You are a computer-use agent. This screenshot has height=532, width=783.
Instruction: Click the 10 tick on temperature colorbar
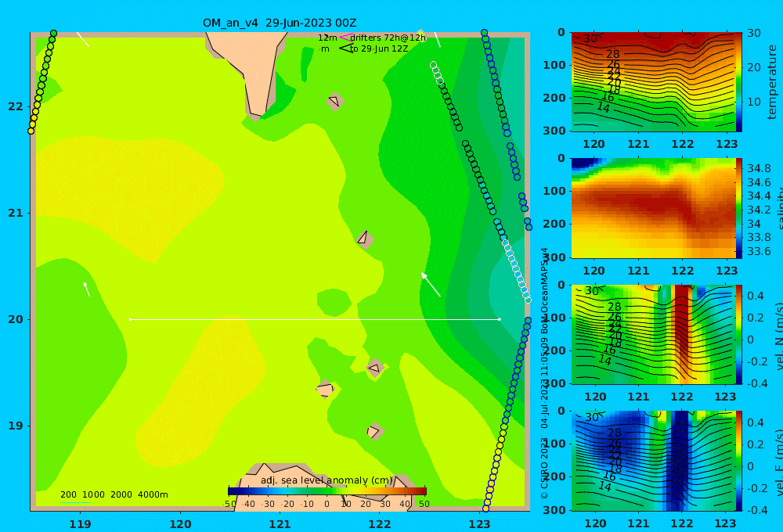tap(754, 102)
